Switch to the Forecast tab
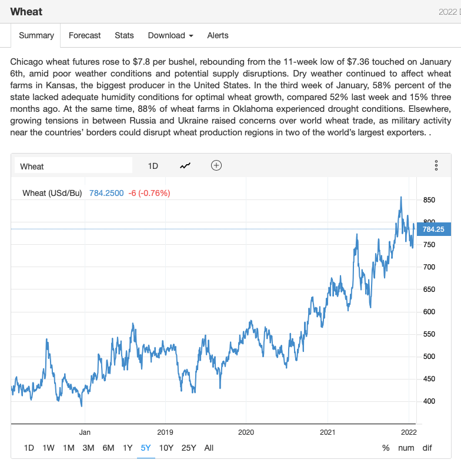 pyautogui.click(x=85, y=35)
